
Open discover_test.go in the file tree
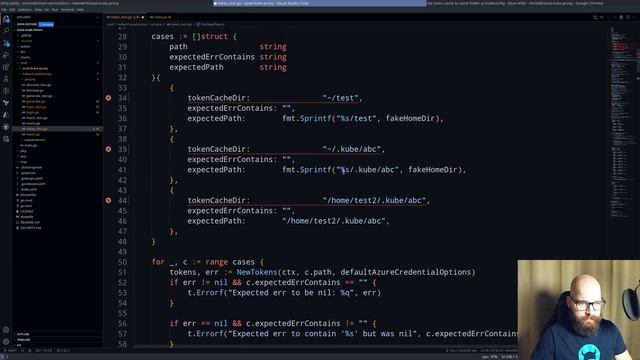pos(39,85)
